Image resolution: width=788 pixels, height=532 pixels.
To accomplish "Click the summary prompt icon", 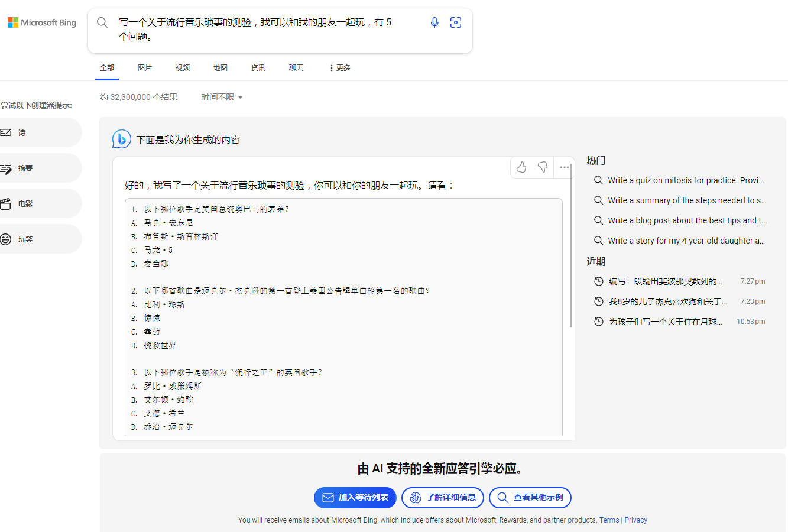I will (6, 168).
